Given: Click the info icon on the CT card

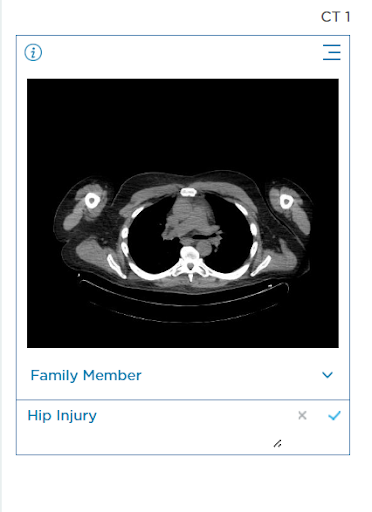Looking at the screenshot, I should [33, 53].
